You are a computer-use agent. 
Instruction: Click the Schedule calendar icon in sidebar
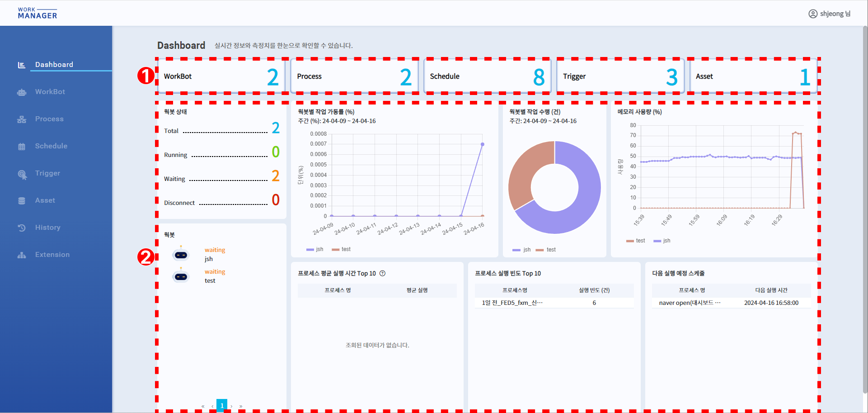(x=22, y=147)
